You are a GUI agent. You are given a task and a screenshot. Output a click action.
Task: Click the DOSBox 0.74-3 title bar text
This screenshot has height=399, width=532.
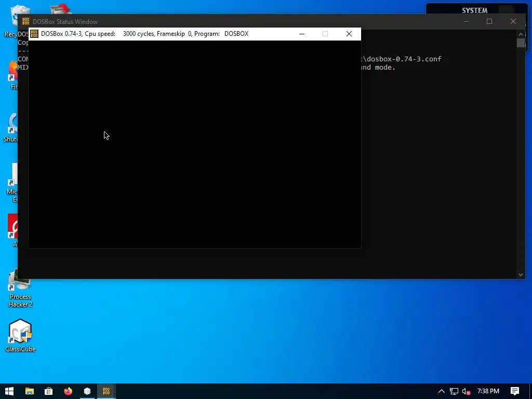tap(144, 34)
